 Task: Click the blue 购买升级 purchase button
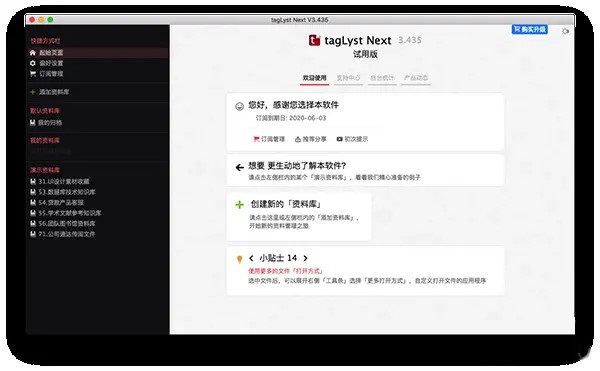pos(530,29)
